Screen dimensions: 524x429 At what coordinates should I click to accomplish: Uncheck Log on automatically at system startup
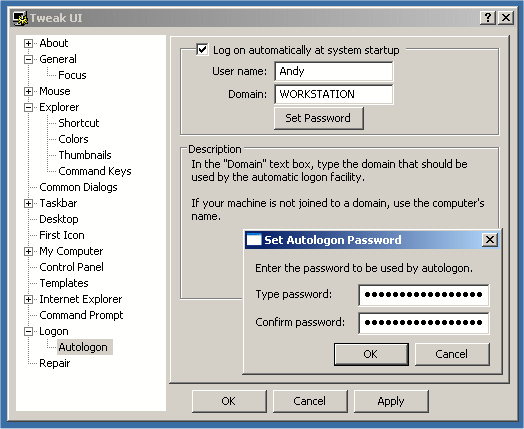click(x=202, y=50)
